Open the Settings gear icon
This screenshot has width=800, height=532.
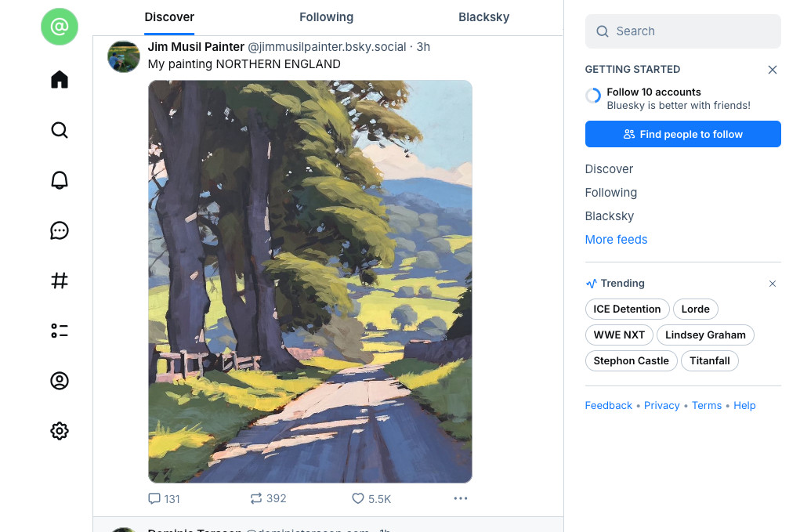[60, 431]
